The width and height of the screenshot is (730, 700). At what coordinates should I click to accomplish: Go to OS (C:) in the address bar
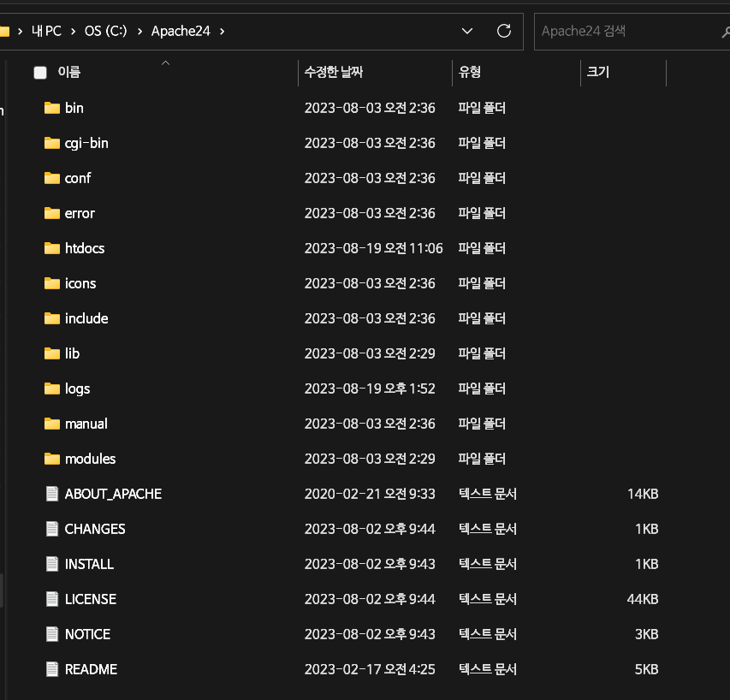tap(105, 31)
